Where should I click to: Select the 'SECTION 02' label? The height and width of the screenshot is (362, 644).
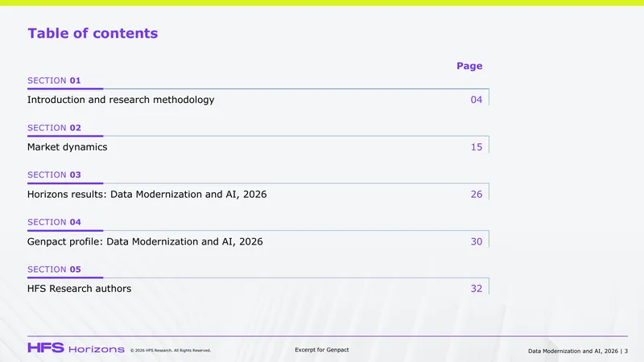click(x=54, y=128)
